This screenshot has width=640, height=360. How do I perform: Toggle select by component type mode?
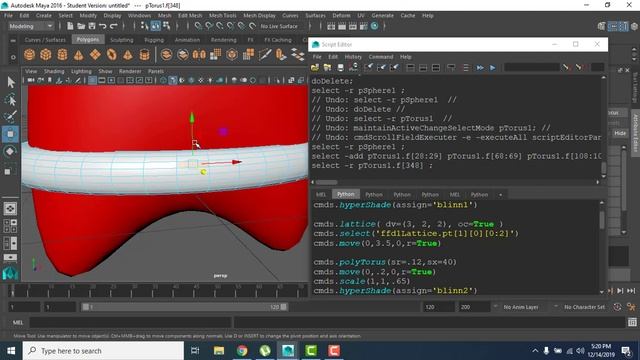tap(166, 26)
